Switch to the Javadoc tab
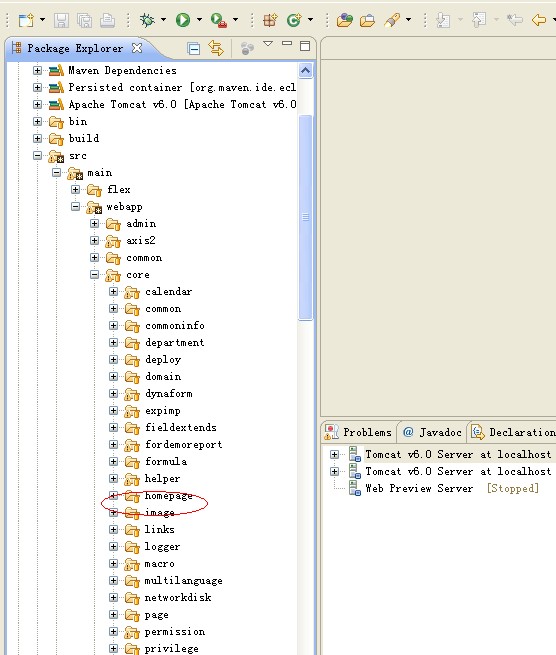556x655 pixels. (x=433, y=432)
